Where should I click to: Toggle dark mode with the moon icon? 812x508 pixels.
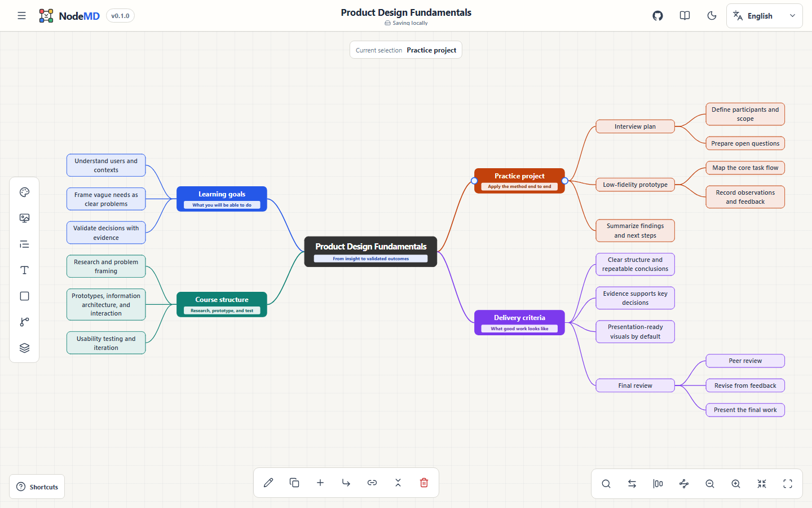(712, 16)
